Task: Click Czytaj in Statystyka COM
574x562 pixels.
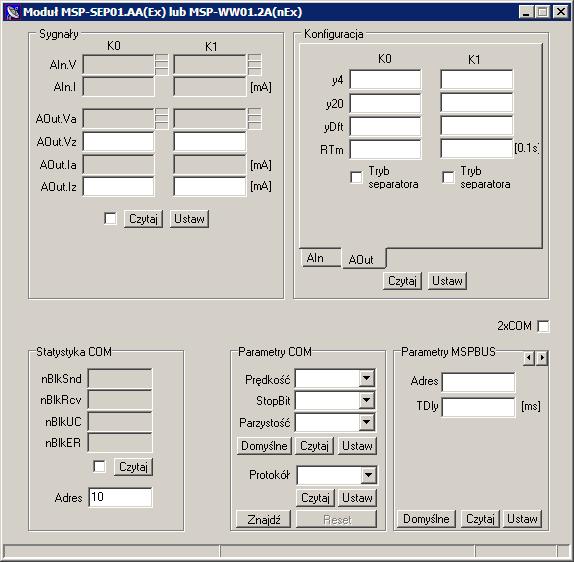Action: tap(133, 467)
